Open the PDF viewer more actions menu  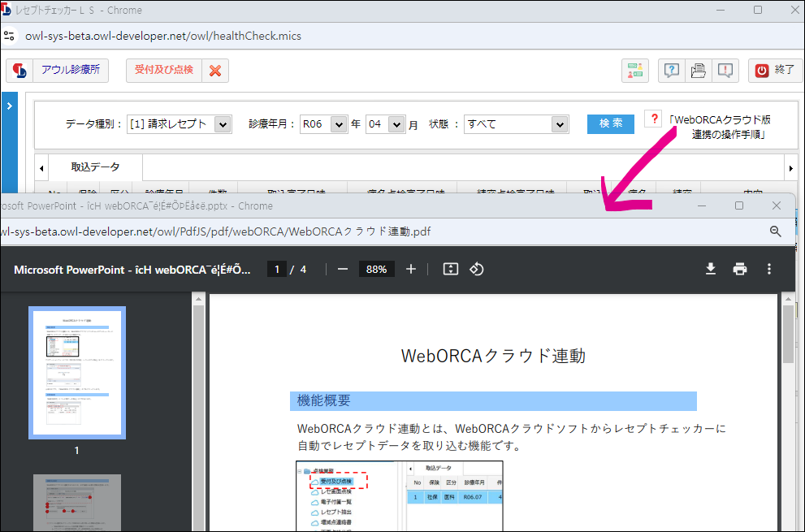point(768,269)
